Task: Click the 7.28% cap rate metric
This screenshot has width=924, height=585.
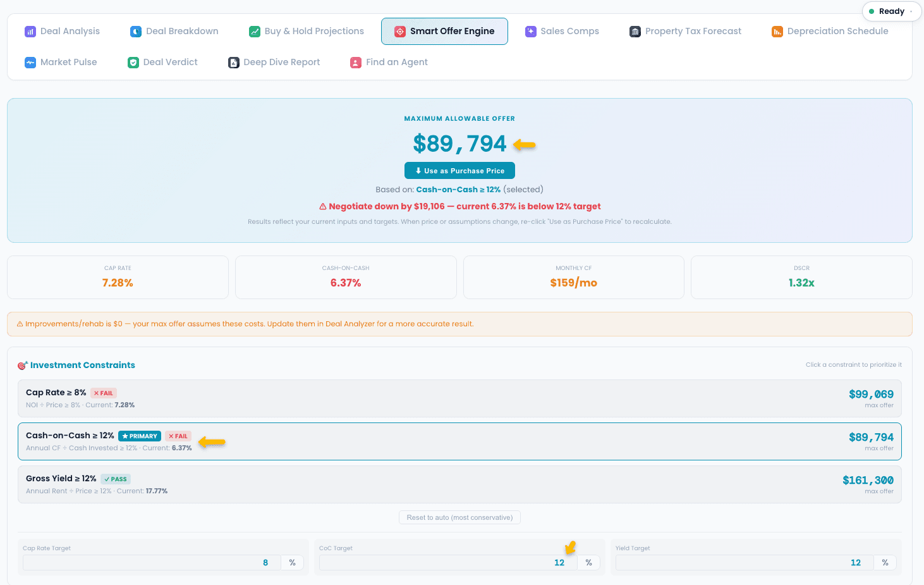Action: click(x=118, y=283)
